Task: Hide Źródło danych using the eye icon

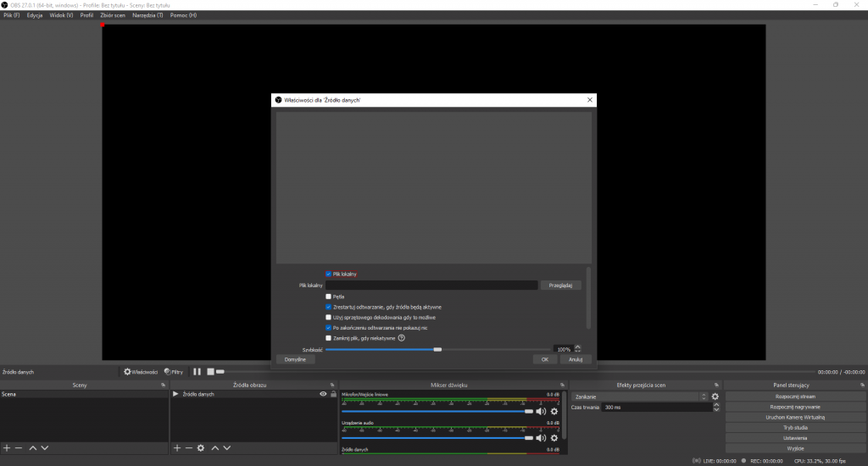Action: pos(323,394)
